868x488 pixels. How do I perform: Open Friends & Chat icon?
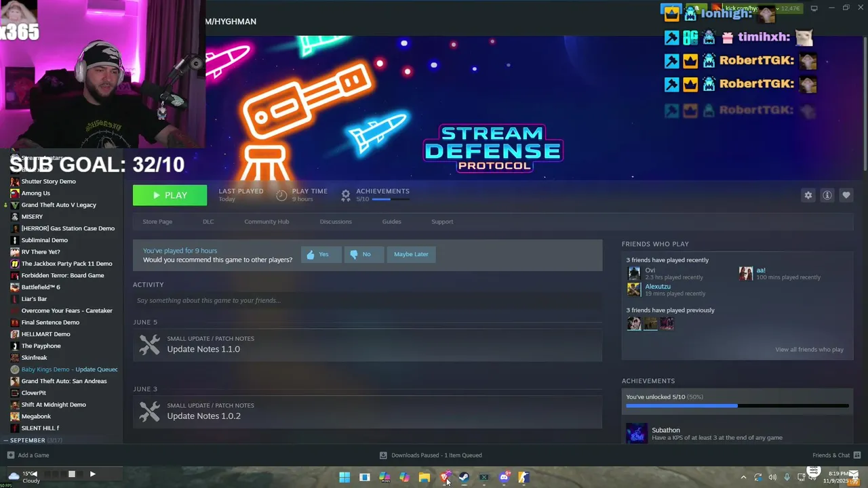(x=857, y=455)
